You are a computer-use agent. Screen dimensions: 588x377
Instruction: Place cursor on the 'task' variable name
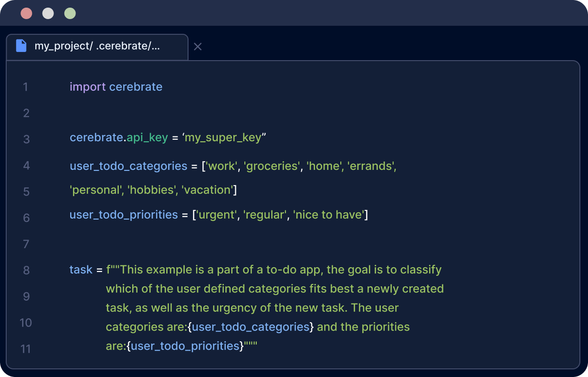click(x=81, y=270)
